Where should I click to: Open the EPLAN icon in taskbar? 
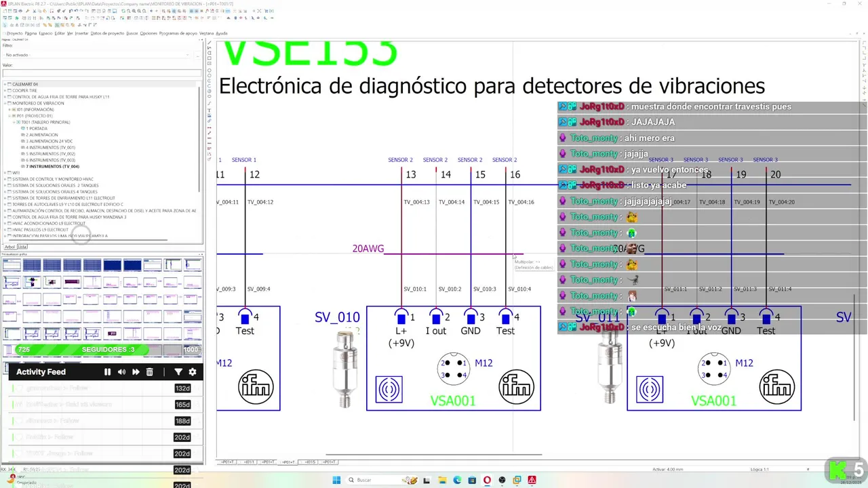point(532,480)
